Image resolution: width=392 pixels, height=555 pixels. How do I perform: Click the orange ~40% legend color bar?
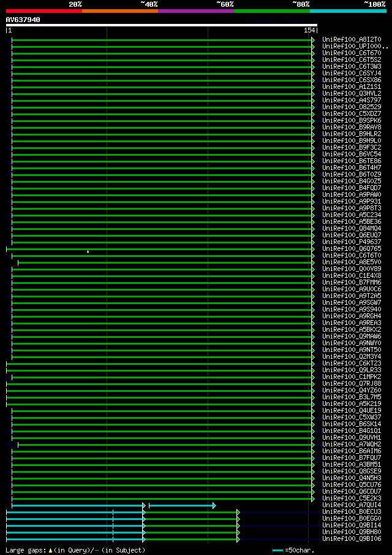(x=120, y=11)
